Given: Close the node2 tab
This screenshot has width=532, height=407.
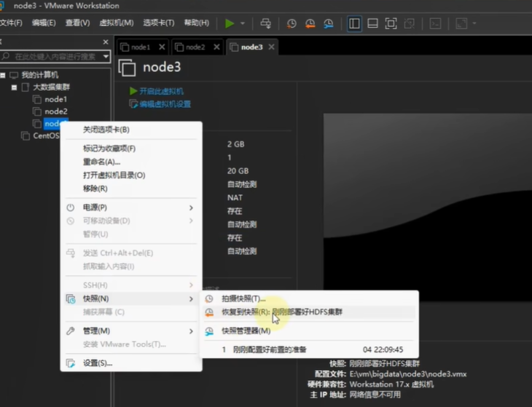Looking at the screenshot, I should 216,47.
